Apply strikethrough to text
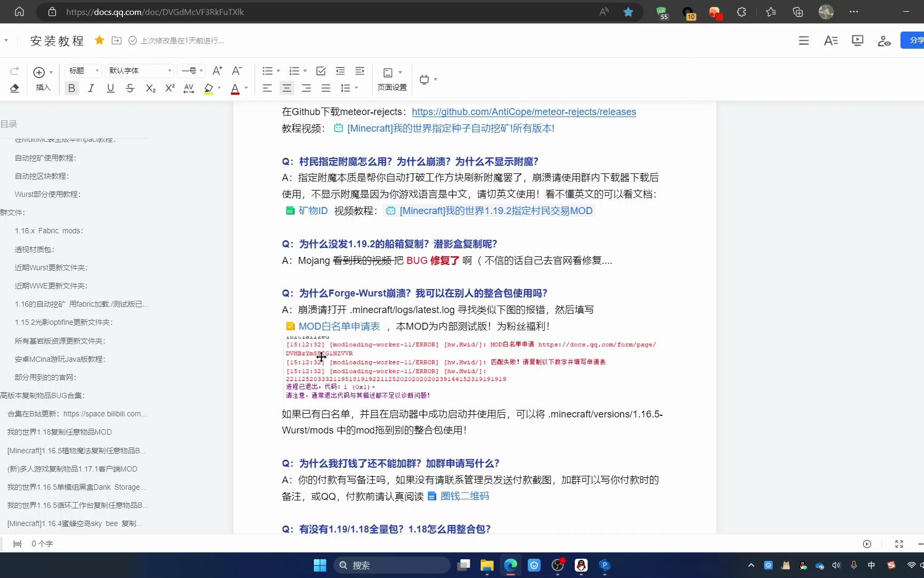The height and width of the screenshot is (578, 924). (130, 88)
